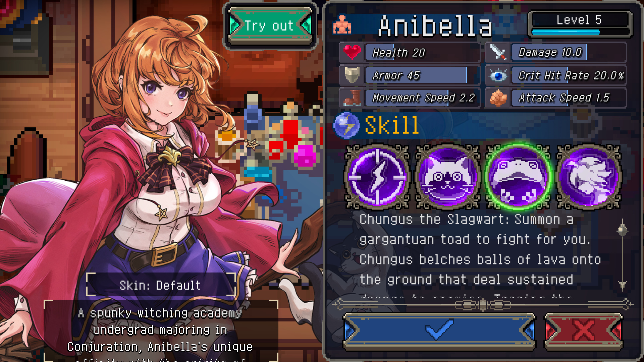Select the fourth beast skill icon
644x362 pixels.
click(x=589, y=177)
